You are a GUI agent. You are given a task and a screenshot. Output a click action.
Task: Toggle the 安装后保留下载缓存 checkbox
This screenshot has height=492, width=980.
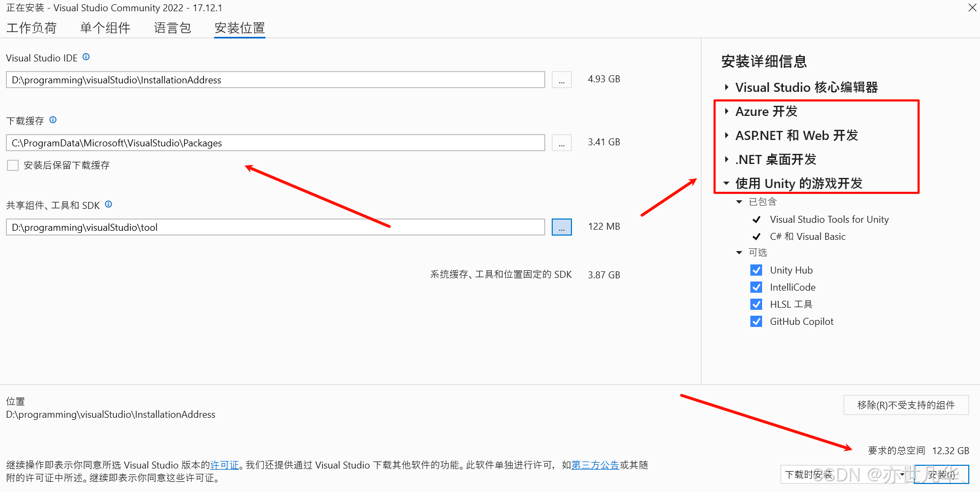click(x=13, y=166)
